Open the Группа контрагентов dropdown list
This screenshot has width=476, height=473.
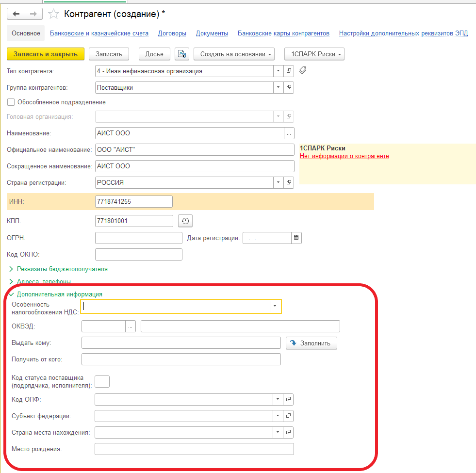pyautogui.click(x=279, y=87)
